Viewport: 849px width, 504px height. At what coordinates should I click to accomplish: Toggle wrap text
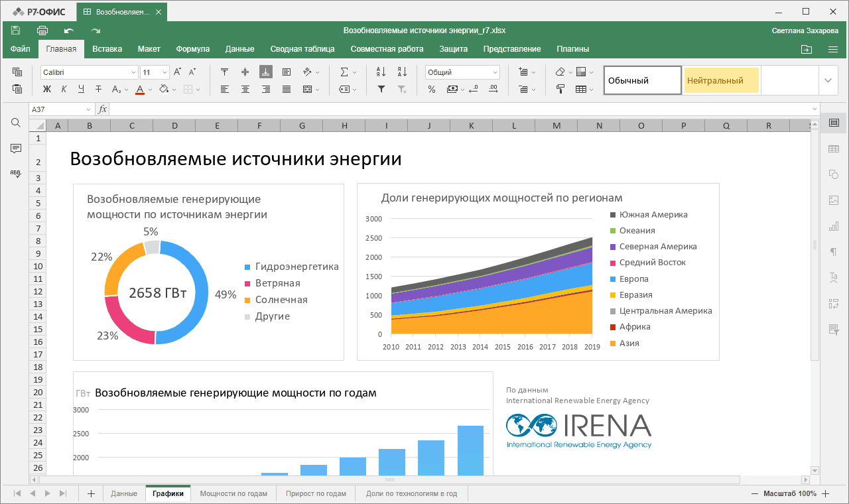[286, 72]
